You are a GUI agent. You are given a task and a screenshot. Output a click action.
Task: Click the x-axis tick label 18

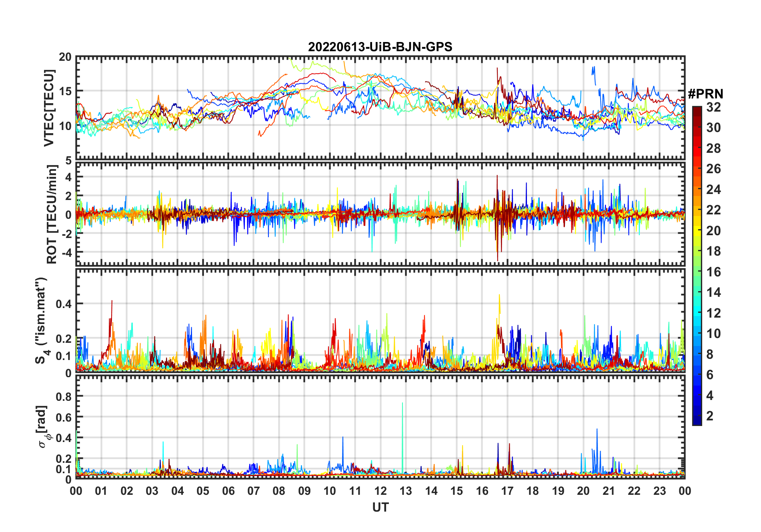coord(533,491)
